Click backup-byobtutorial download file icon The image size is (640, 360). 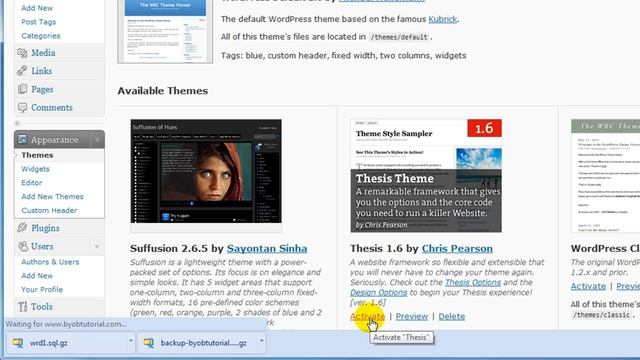pyautogui.click(x=149, y=343)
